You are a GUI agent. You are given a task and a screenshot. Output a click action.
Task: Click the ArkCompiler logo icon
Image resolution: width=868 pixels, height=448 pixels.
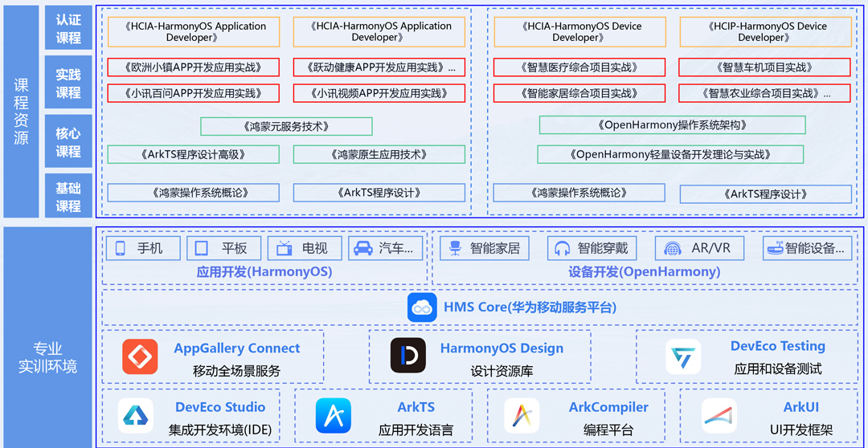click(x=522, y=416)
